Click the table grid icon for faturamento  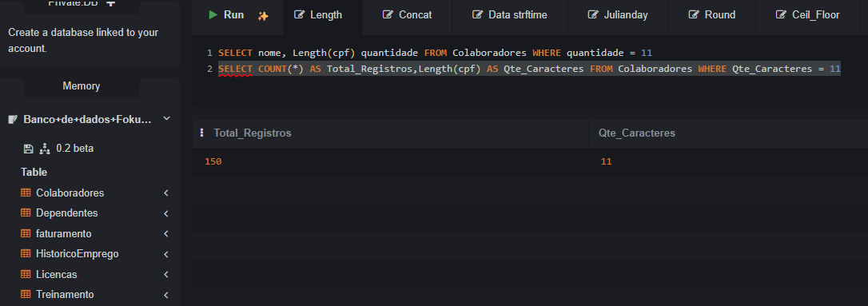(x=26, y=233)
